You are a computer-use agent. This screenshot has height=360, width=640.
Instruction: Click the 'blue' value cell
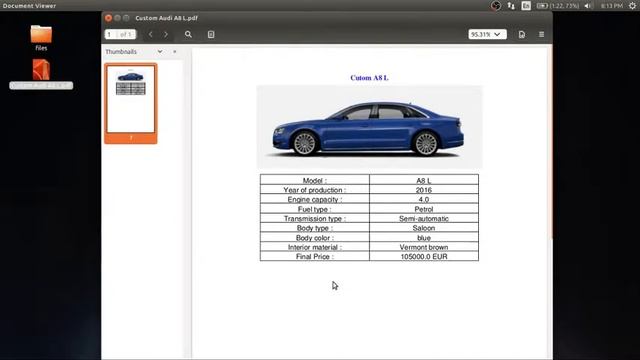[x=424, y=237]
